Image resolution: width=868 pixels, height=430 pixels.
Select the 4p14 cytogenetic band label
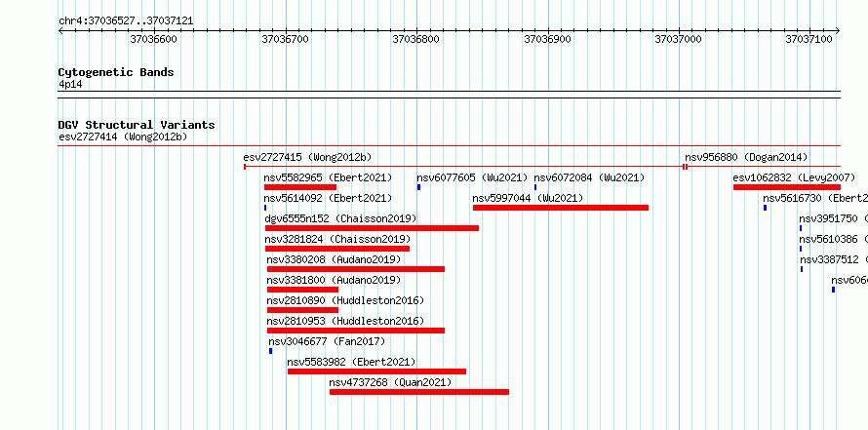pos(70,84)
